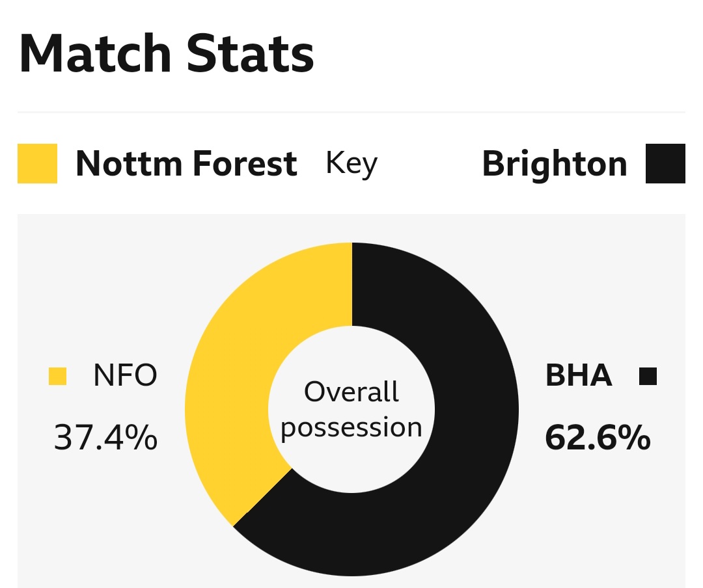Click the word Stats in the heading
Image resolution: width=703 pixels, height=588 pixels.
pos(250,53)
